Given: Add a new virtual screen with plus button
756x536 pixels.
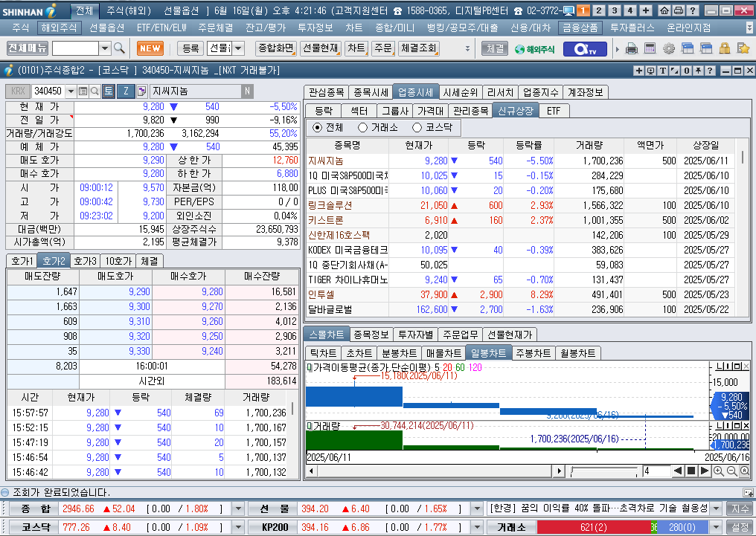Looking at the screenshot, I should pyautogui.click(x=646, y=10).
